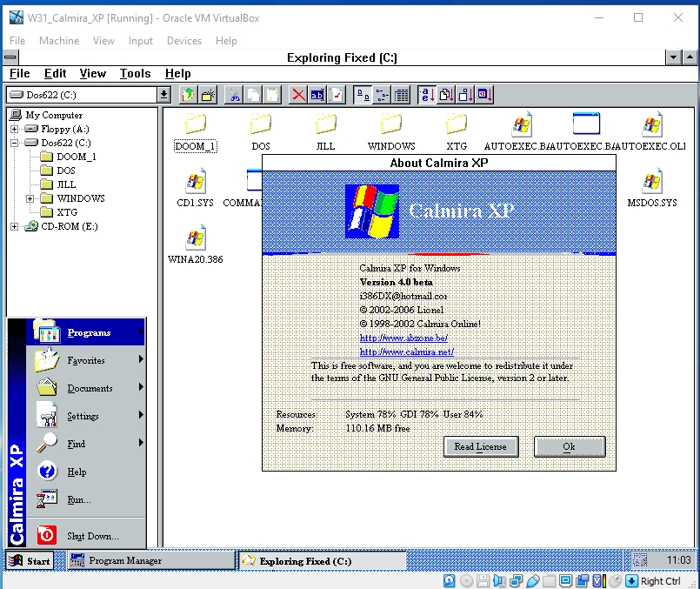Click Ok in About Calmira XP

tap(570, 446)
